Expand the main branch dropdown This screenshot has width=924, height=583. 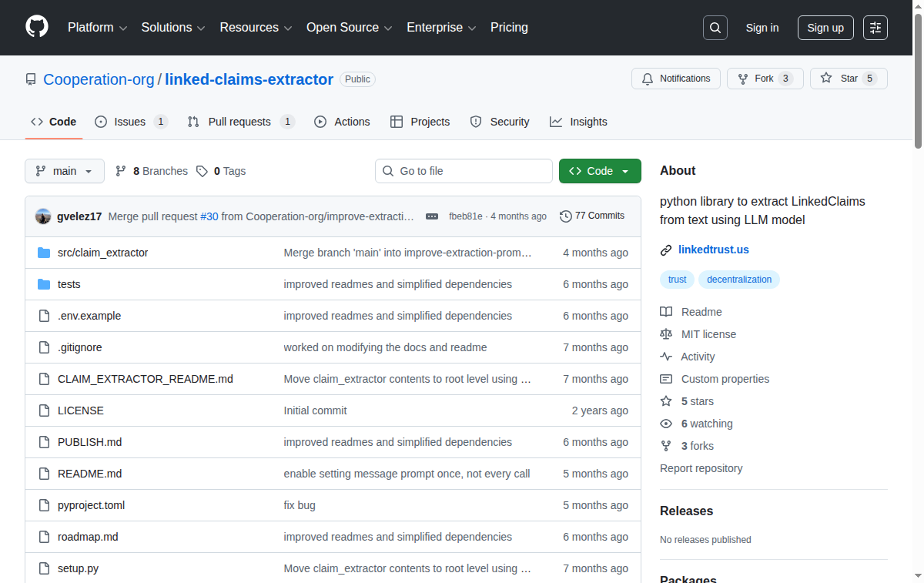(x=65, y=171)
